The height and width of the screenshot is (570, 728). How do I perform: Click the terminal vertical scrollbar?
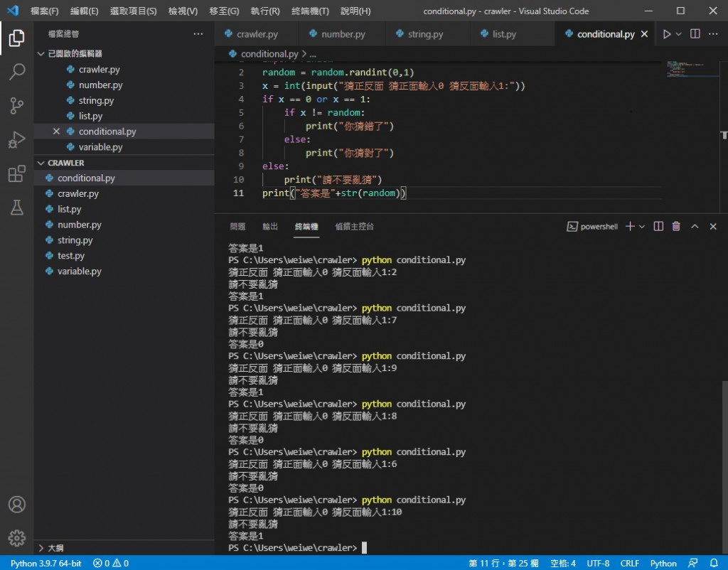tap(724, 467)
